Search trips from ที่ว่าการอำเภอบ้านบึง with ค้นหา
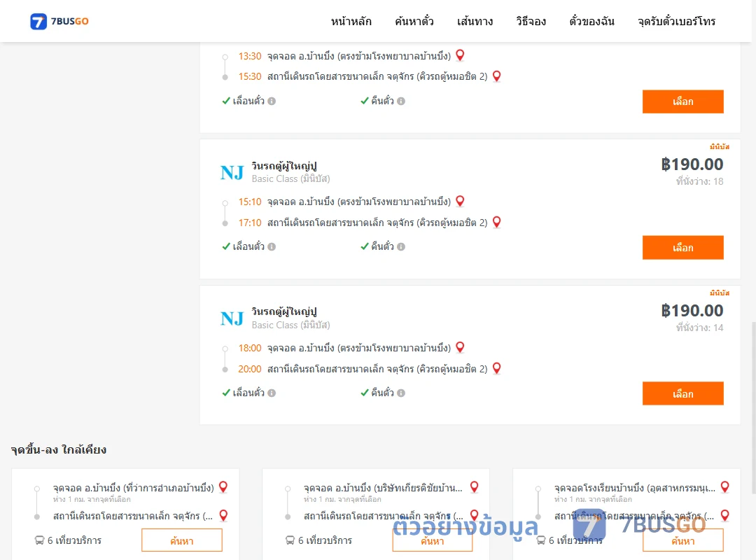Viewport: 756px width, 560px height. (182, 540)
